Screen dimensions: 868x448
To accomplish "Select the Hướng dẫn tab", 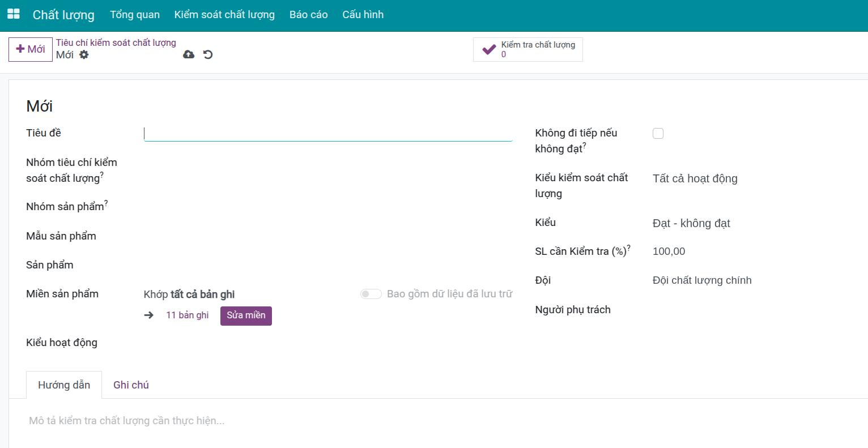I will coord(64,385).
